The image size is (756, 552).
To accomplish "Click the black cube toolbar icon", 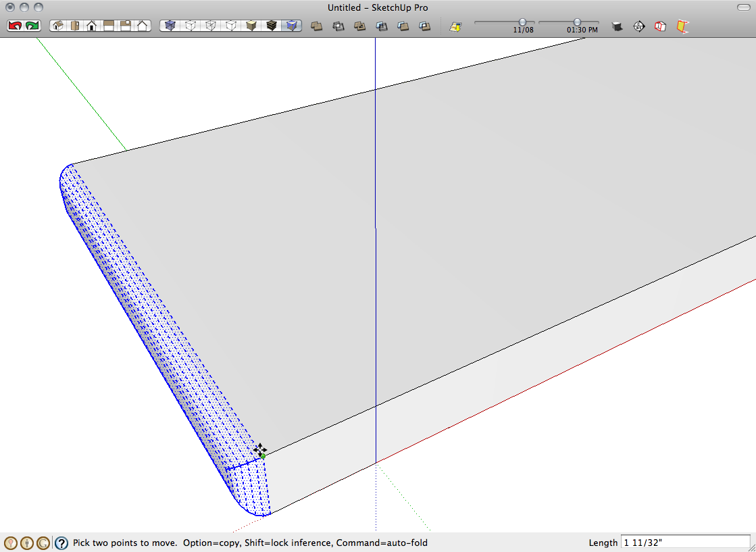I will (x=617, y=26).
